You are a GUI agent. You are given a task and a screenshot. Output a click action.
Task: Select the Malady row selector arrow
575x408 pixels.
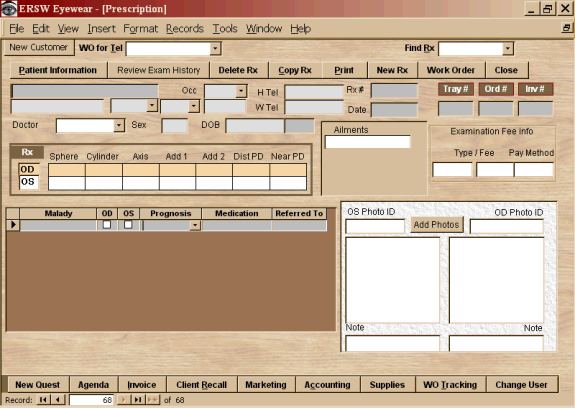13,225
